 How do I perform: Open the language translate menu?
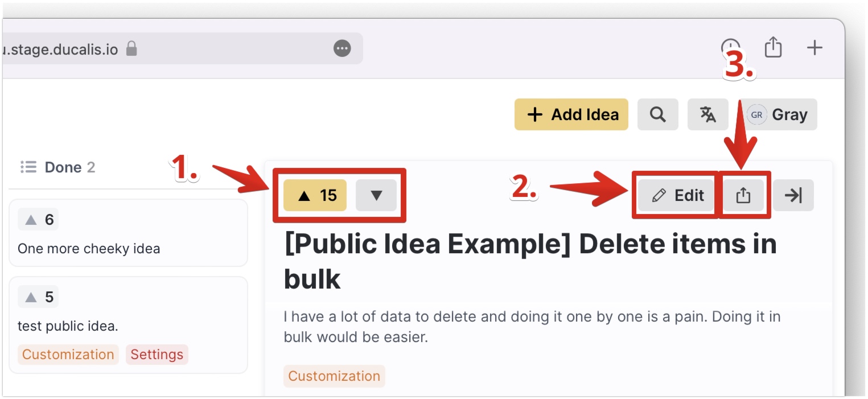708,114
